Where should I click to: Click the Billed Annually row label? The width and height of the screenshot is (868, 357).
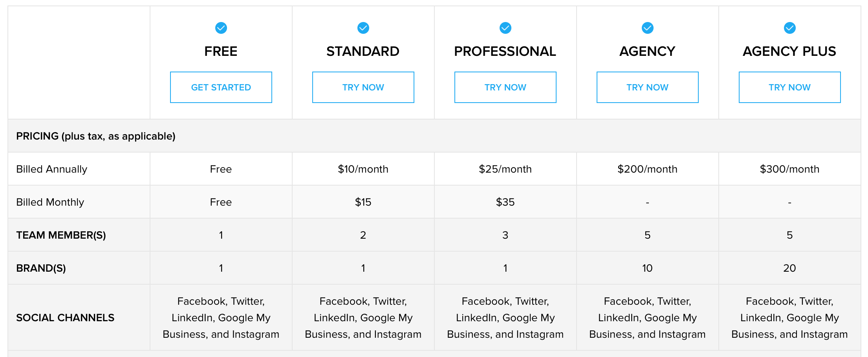point(52,169)
